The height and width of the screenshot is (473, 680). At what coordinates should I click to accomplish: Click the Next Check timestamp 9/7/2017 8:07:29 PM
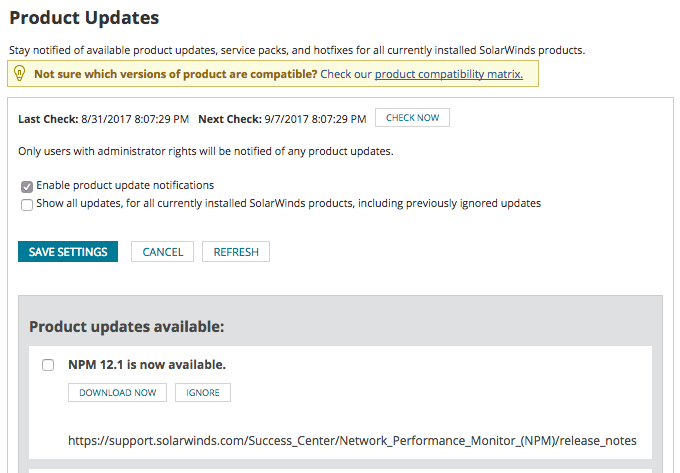click(x=315, y=119)
